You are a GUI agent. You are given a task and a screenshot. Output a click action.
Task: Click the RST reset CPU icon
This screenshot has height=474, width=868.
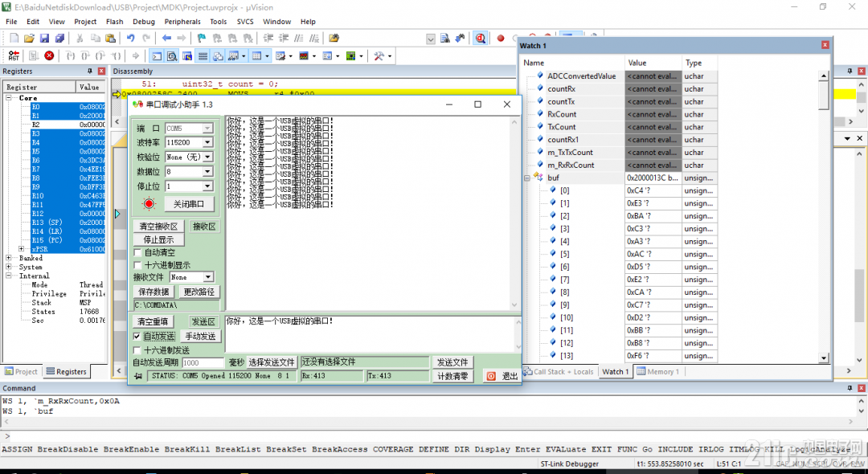click(x=14, y=56)
